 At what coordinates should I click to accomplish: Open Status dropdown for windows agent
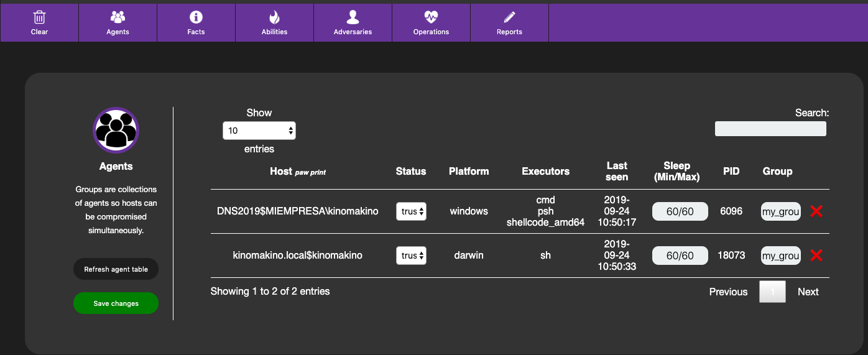(411, 211)
